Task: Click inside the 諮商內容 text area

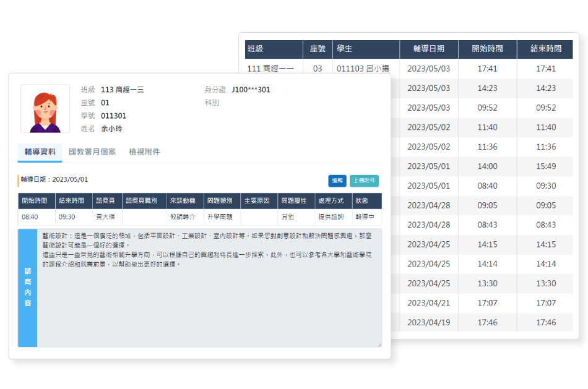Action: tap(209, 288)
